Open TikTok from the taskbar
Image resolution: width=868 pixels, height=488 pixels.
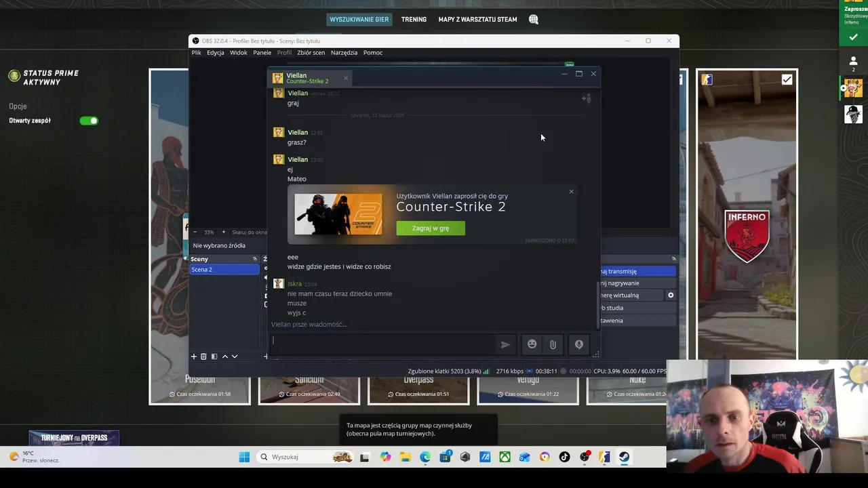click(565, 457)
